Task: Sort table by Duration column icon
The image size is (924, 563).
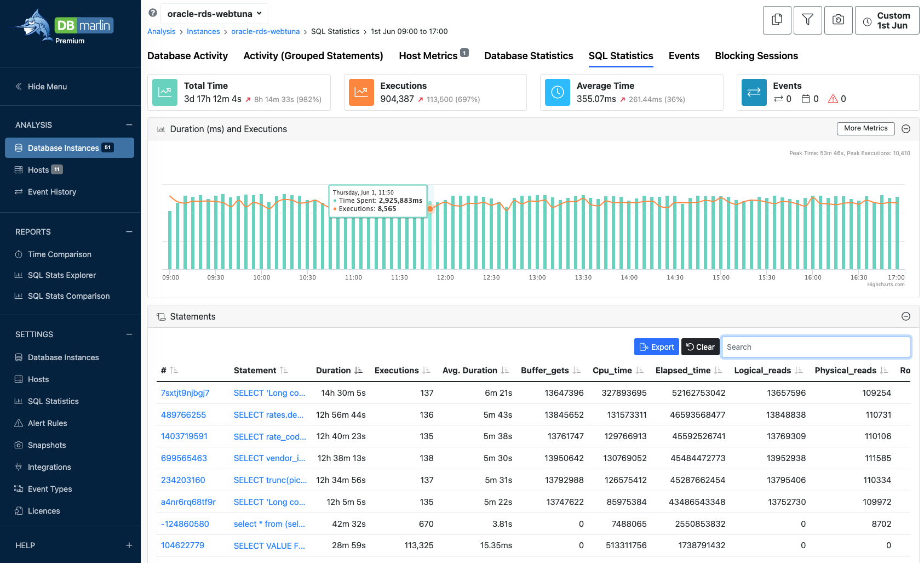Action: pos(358,371)
